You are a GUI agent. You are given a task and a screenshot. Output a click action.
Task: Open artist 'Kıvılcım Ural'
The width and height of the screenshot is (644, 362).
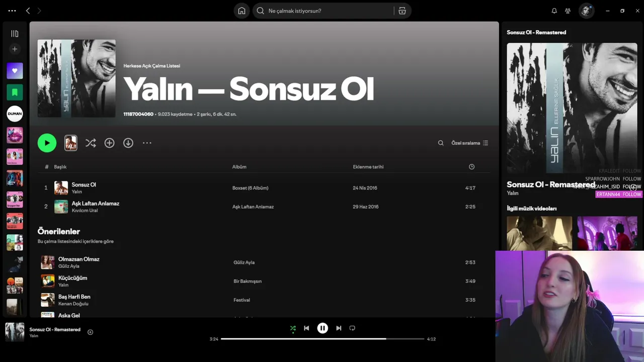coord(85,210)
